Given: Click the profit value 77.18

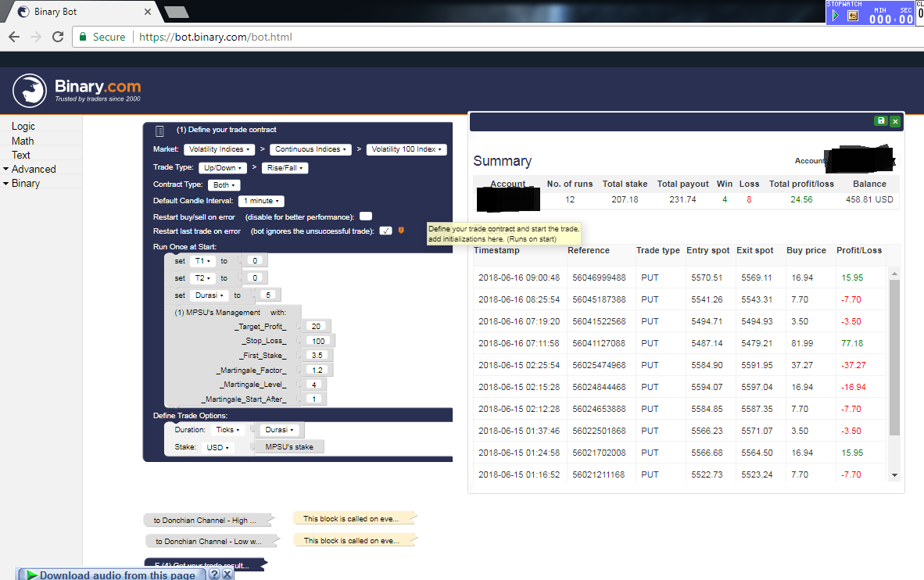Looking at the screenshot, I should (851, 343).
